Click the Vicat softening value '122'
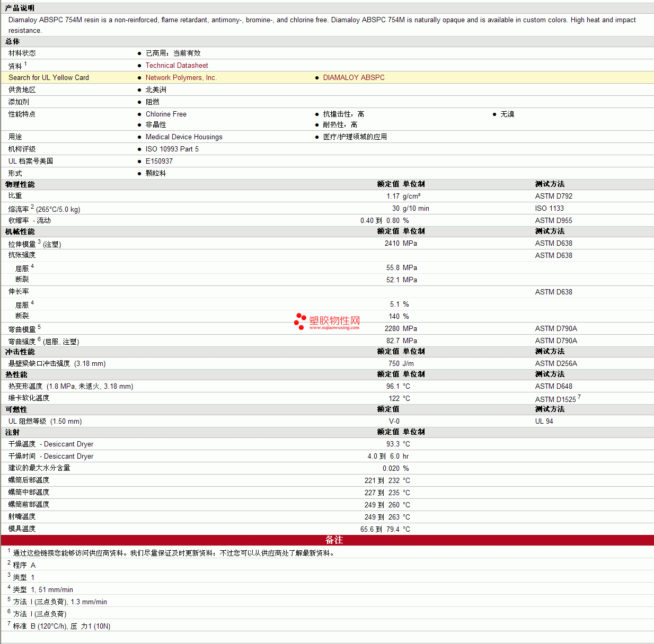The width and height of the screenshot is (654, 644). (x=394, y=398)
